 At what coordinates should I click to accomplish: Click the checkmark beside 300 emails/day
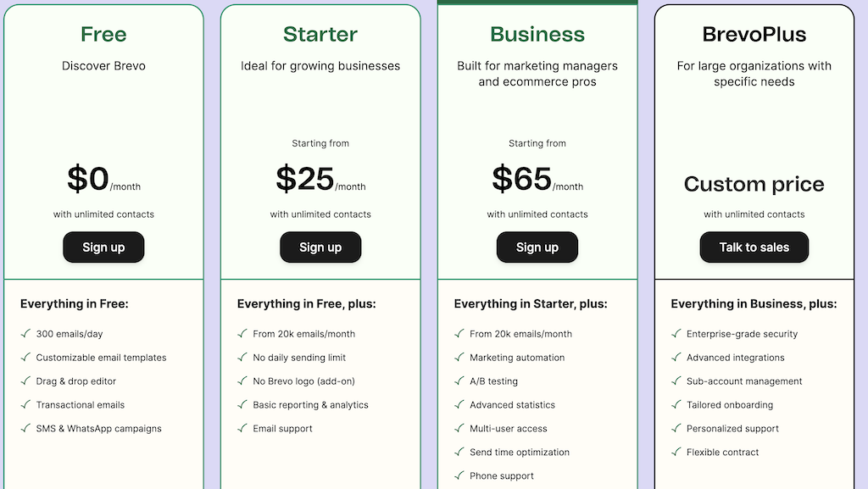[25, 334]
